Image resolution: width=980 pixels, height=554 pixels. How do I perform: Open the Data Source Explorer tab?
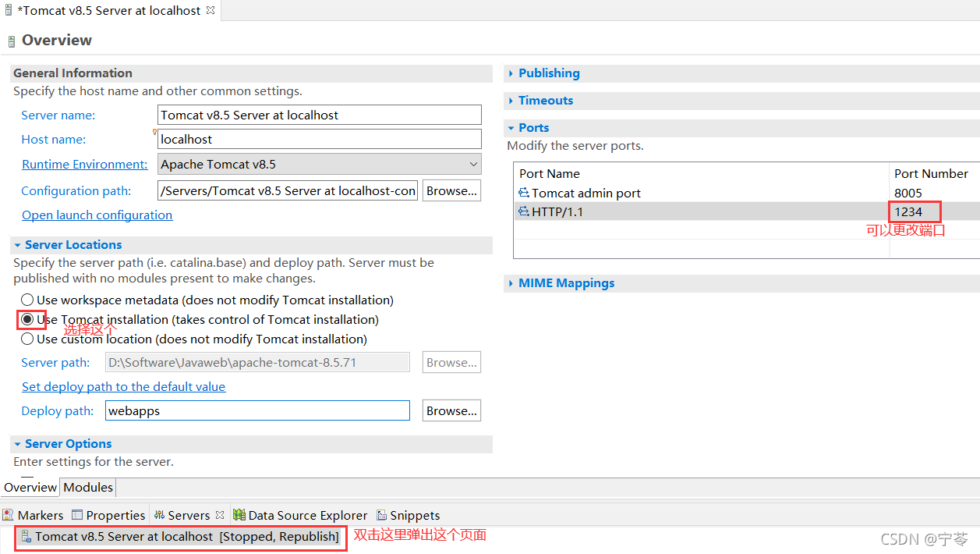(300, 515)
